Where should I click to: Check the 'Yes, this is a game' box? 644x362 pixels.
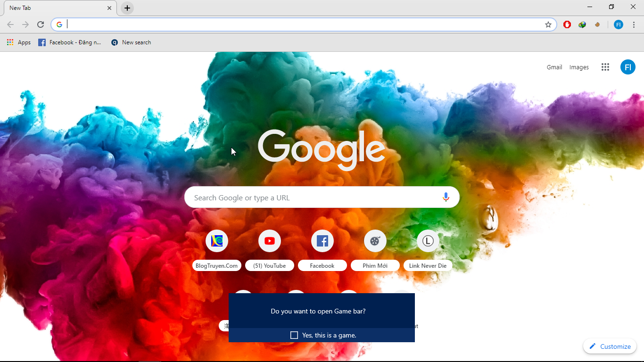(x=294, y=335)
